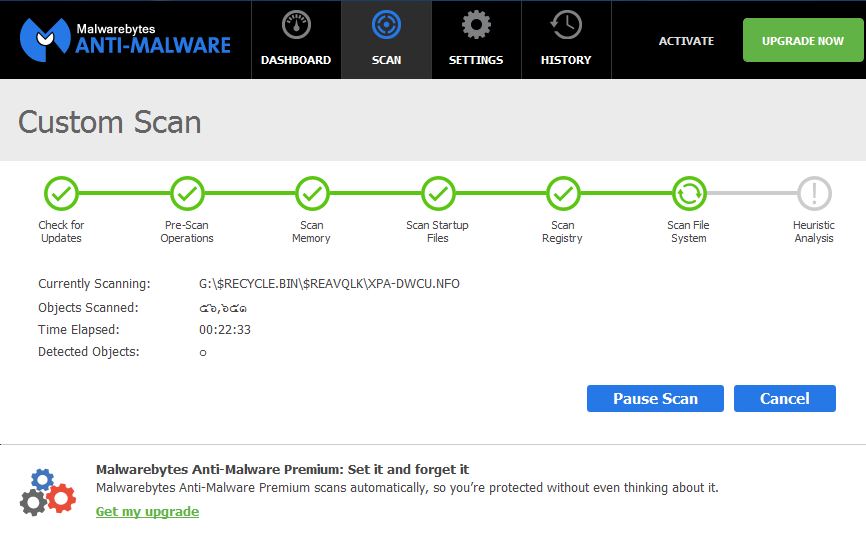
Task: Select the Scan target icon
Action: pyautogui.click(x=386, y=25)
